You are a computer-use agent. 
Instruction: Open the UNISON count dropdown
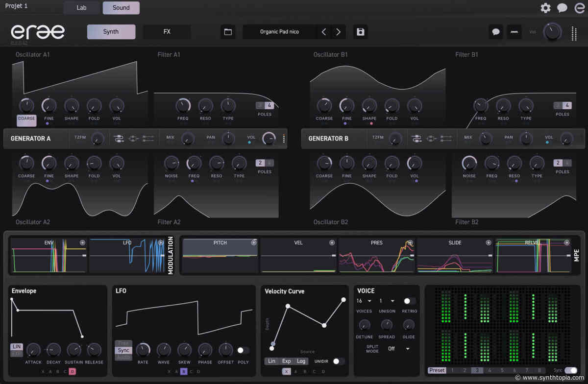click(x=387, y=301)
